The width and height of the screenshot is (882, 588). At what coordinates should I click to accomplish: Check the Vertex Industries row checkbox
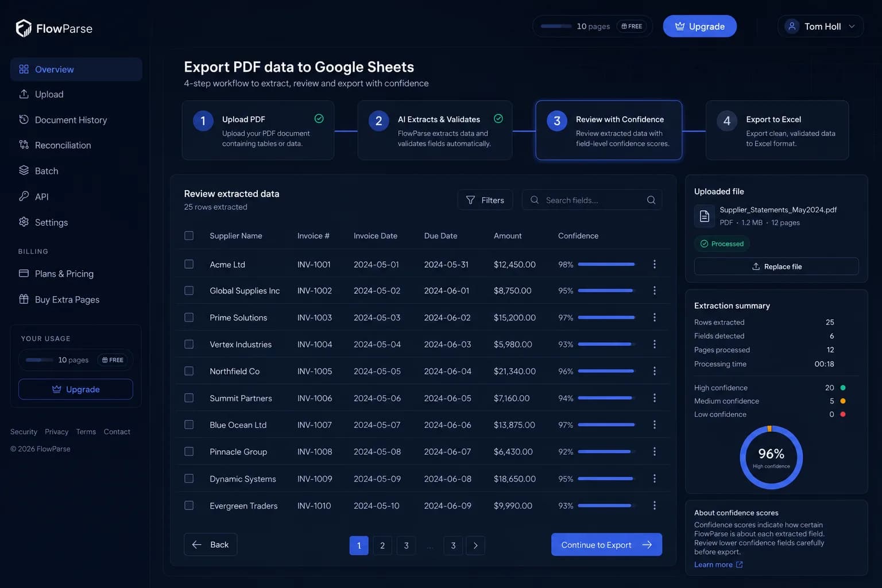[x=189, y=344]
